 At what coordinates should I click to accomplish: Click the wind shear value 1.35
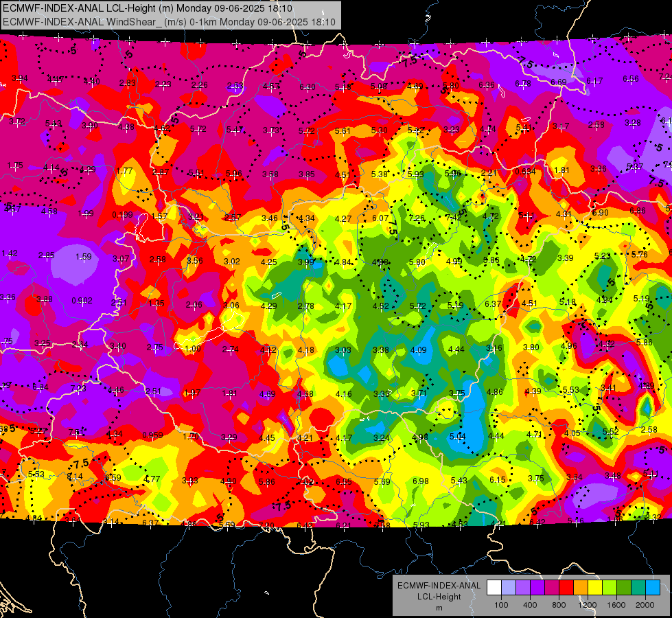point(157,304)
